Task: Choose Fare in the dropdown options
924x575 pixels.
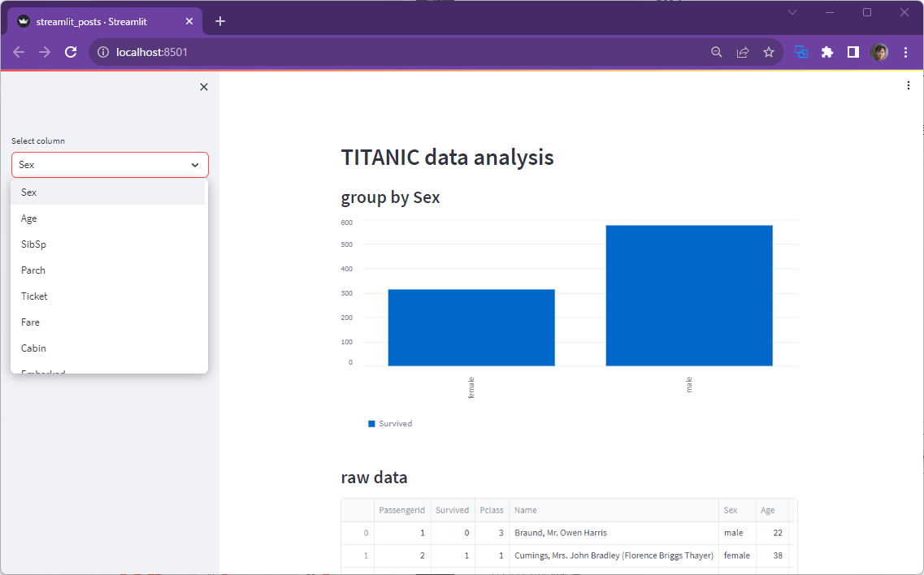Action: [x=30, y=322]
